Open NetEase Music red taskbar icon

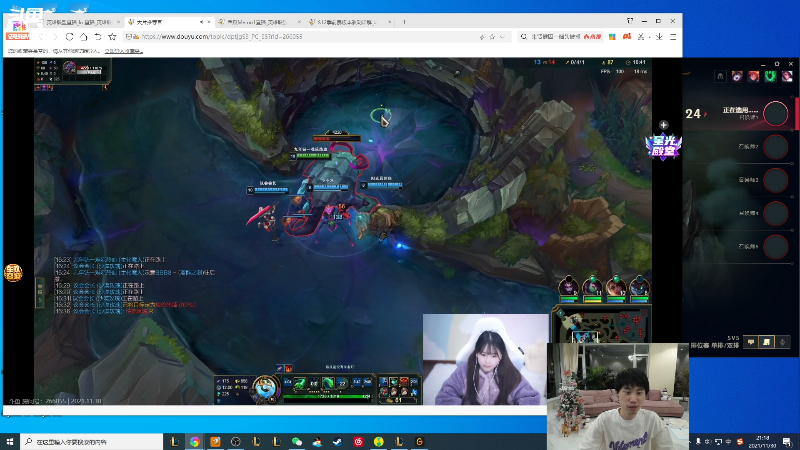[358, 441]
